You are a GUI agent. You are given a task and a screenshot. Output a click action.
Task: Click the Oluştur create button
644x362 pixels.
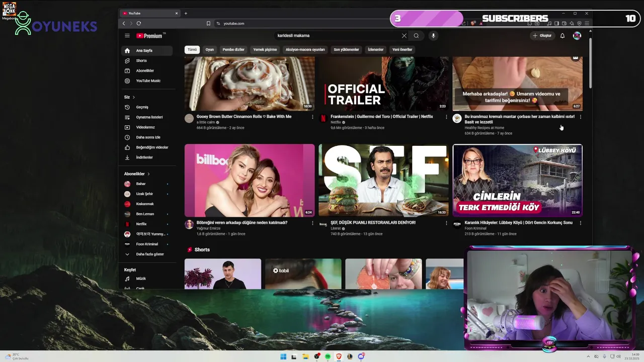[542, 36]
